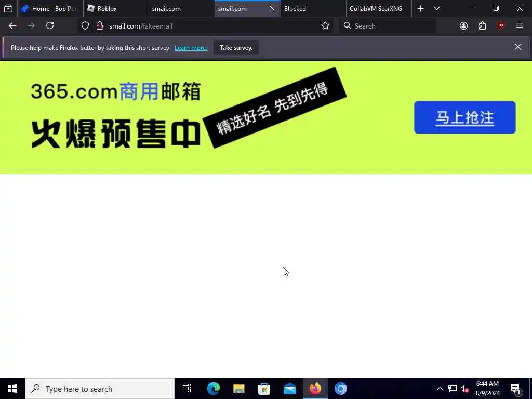Open the blue circle app on taskbar
The height and width of the screenshot is (399, 532).
click(341, 389)
